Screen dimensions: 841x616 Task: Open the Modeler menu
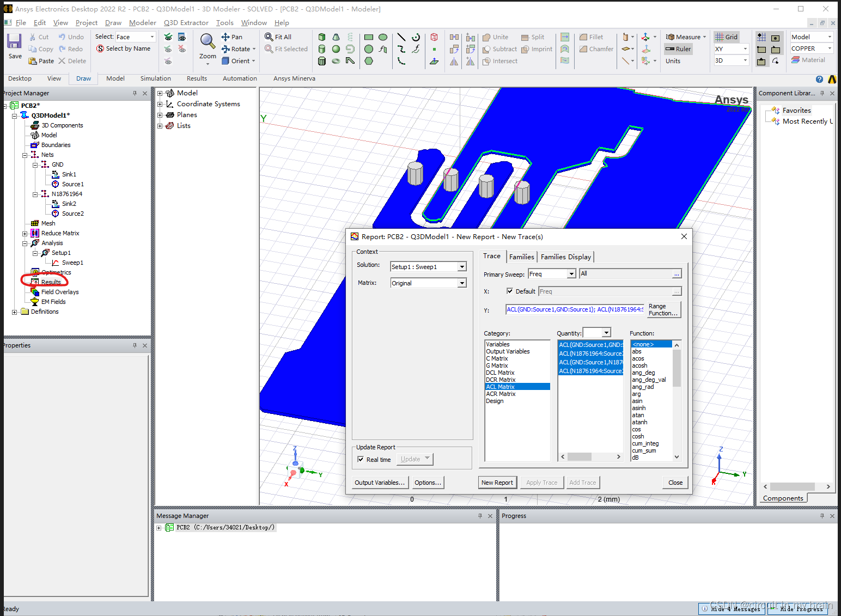[143, 23]
